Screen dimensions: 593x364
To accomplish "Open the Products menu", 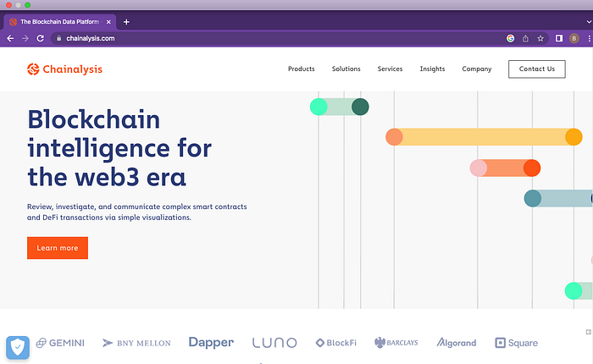I will (302, 69).
